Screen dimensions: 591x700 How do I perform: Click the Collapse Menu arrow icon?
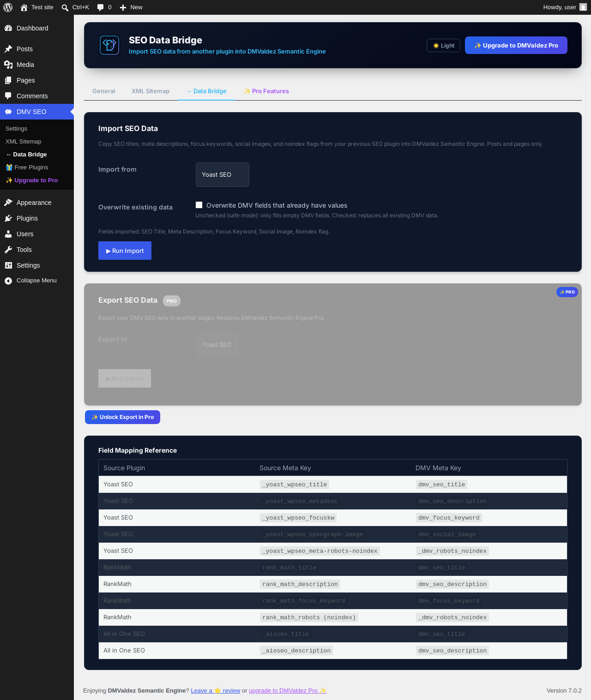8,281
